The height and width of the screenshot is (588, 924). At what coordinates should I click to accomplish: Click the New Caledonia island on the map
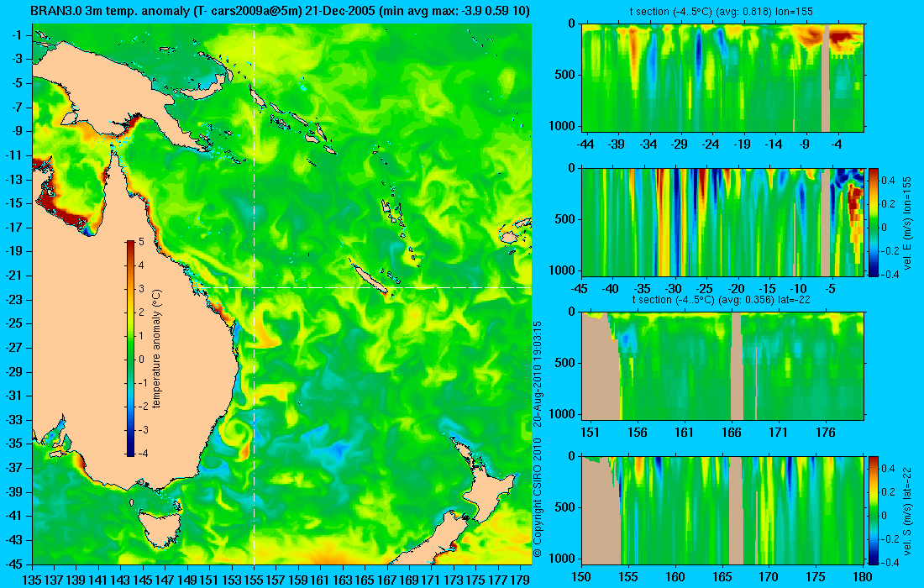[370, 278]
